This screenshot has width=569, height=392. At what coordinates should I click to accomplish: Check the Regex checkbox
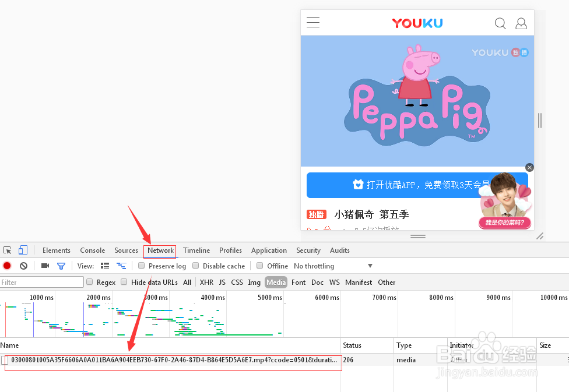tap(90, 282)
